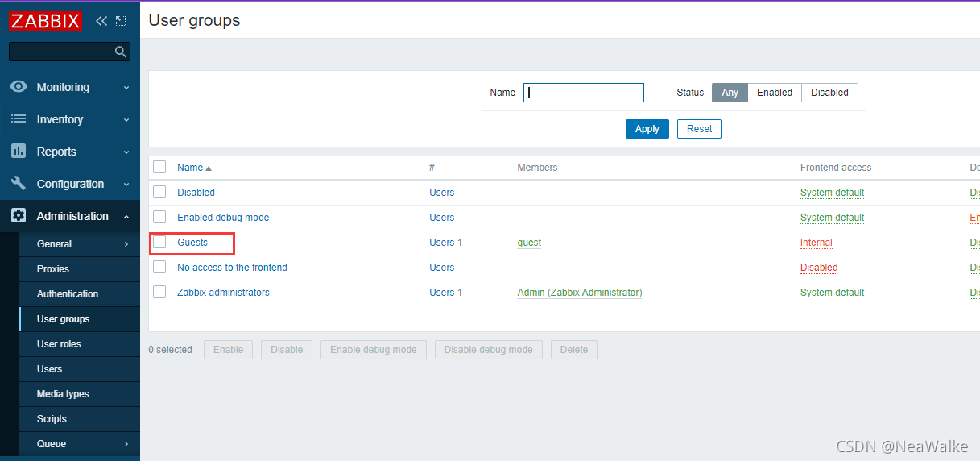Image resolution: width=980 pixels, height=461 pixels.
Task: Open Users menu item
Action: [49, 369]
